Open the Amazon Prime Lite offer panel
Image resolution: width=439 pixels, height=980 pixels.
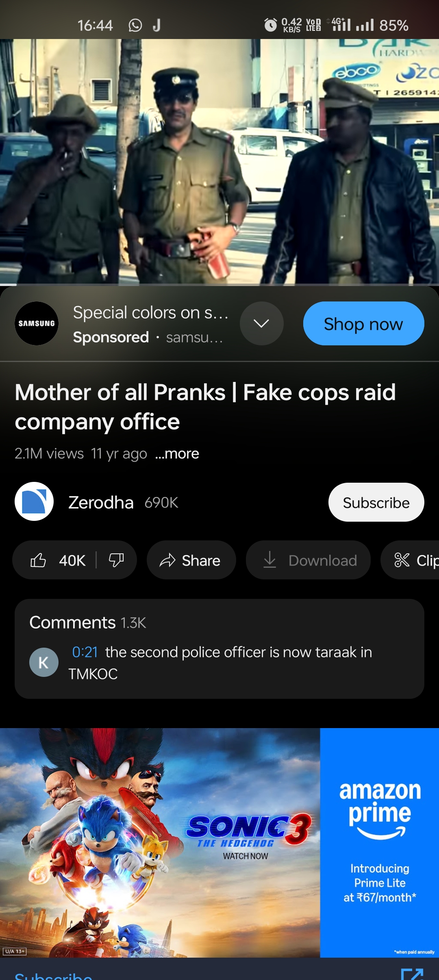[380, 843]
